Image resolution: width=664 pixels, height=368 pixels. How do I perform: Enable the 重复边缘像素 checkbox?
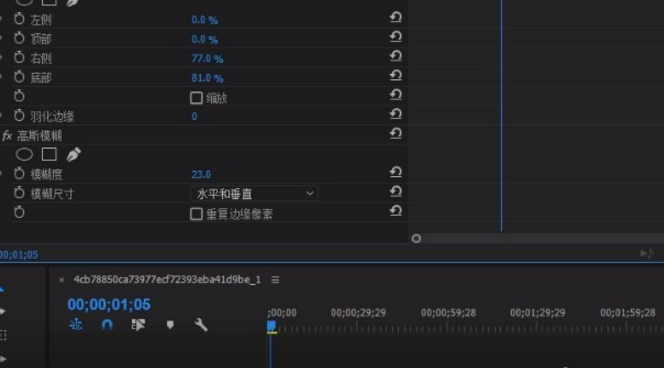[196, 214]
